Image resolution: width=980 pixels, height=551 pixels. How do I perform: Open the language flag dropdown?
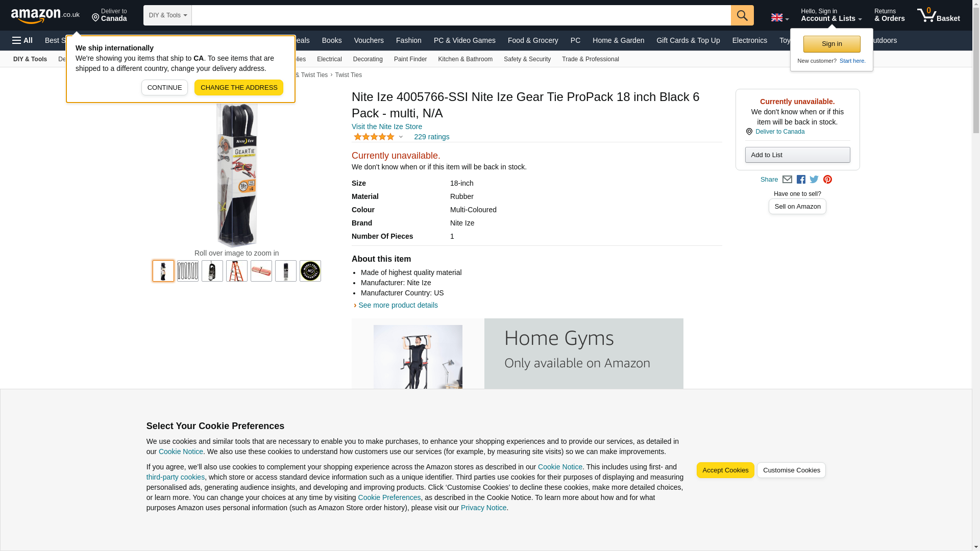[x=779, y=18]
